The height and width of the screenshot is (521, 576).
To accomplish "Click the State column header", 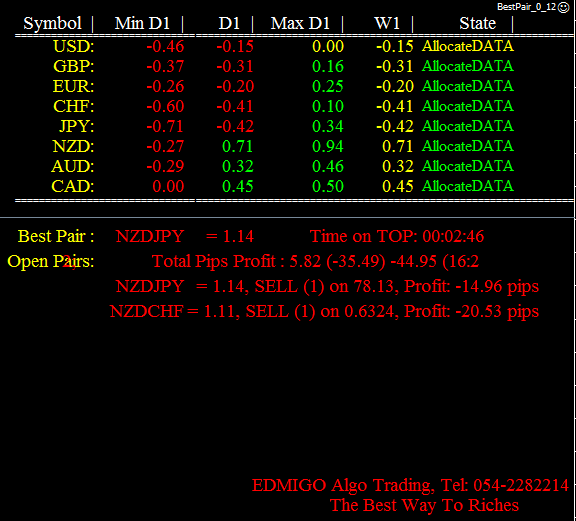I will (478, 23).
